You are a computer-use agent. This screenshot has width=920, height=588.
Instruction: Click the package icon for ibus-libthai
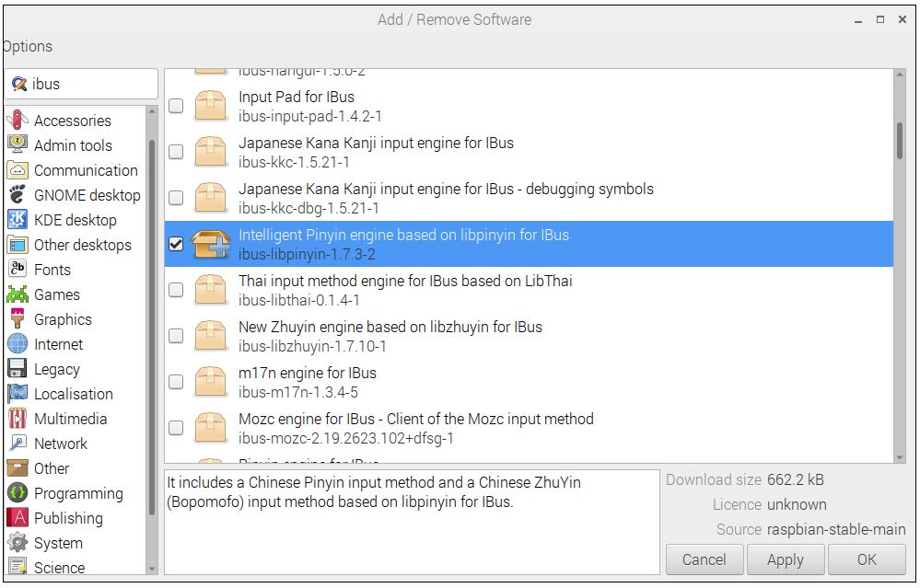[210, 290]
